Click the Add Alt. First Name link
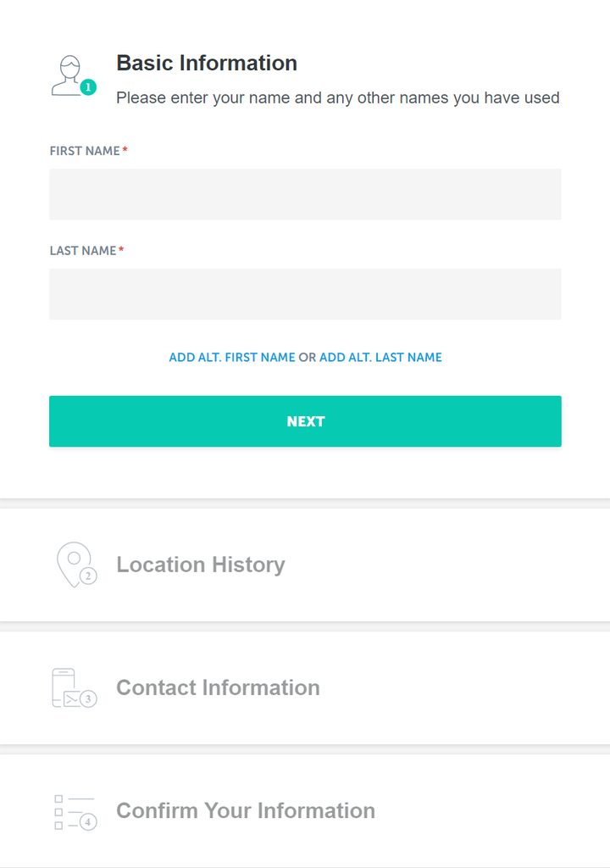Viewport: 610px width, 868px height. pyautogui.click(x=232, y=358)
